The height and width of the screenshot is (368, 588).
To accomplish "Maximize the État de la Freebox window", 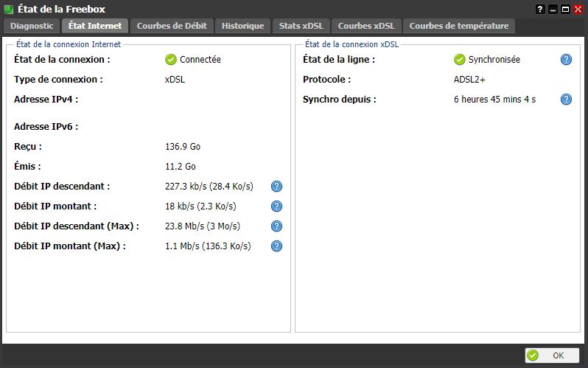I will (x=565, y=9).
